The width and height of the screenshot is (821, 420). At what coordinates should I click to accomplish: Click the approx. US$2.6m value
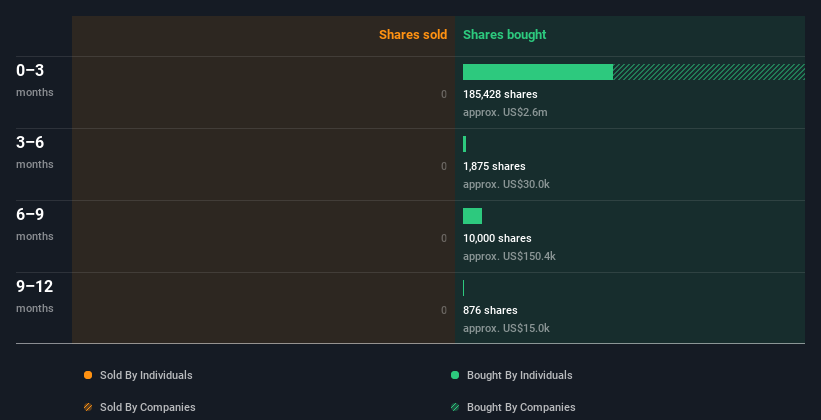[505, 112]
